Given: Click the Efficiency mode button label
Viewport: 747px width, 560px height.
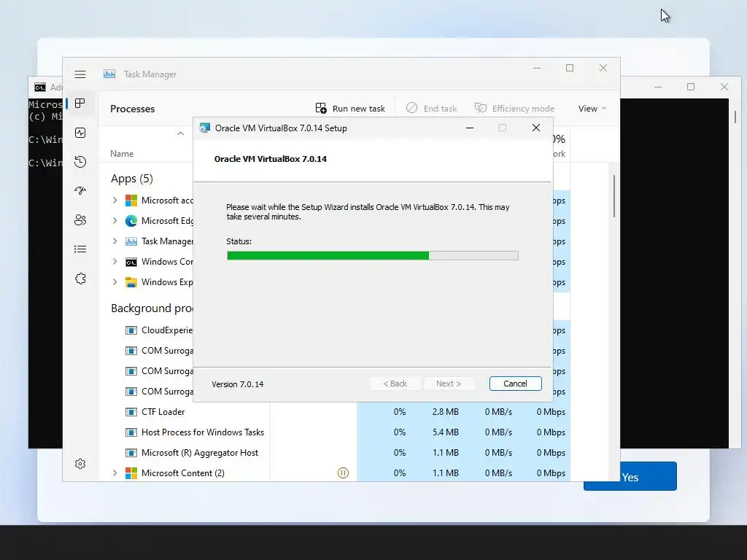Looking at the screenshot, I should click(523, 109).
